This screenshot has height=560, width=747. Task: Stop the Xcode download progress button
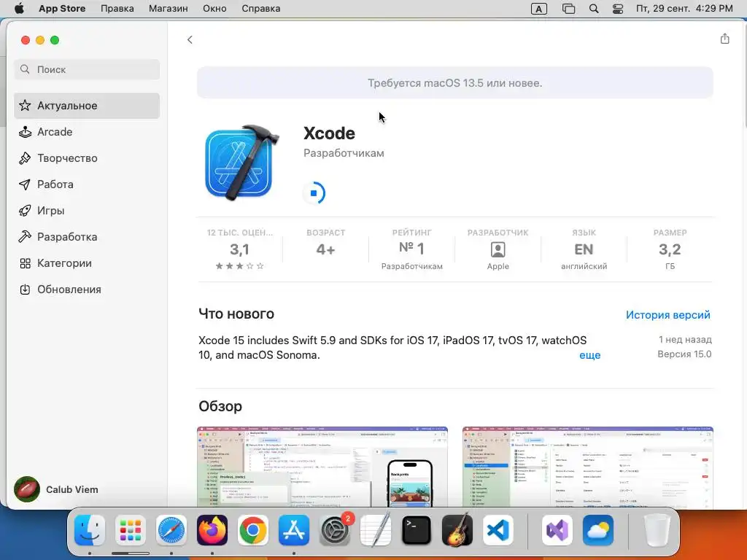point(314,192)
